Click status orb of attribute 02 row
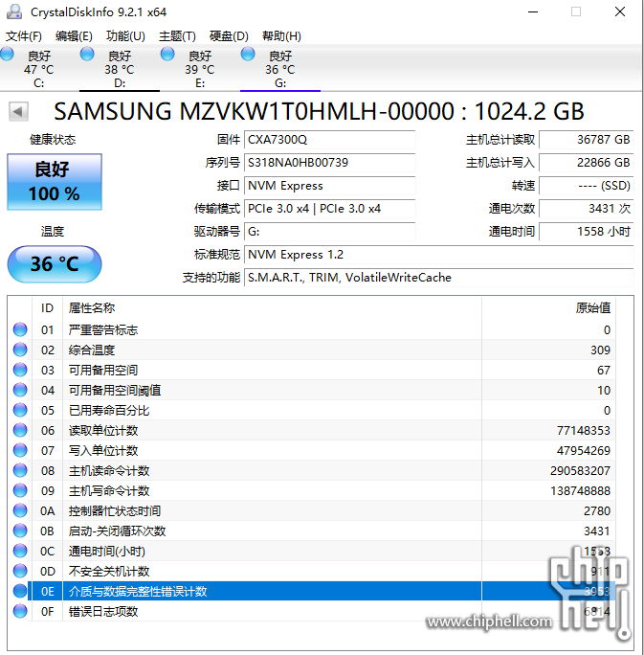Image resolution: width=644 pixels, height=655 pixels. pyautogui.click(x=20, y=350)
